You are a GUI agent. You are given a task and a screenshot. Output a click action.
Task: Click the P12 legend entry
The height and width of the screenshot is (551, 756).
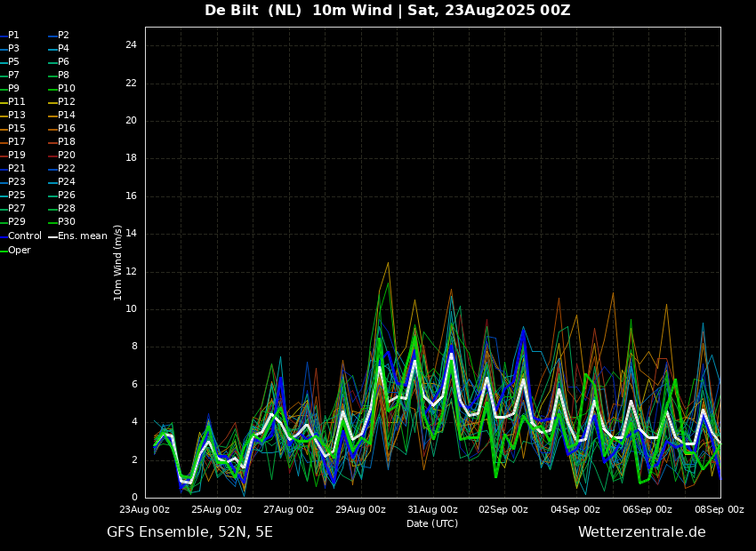(x=62, y=102)
